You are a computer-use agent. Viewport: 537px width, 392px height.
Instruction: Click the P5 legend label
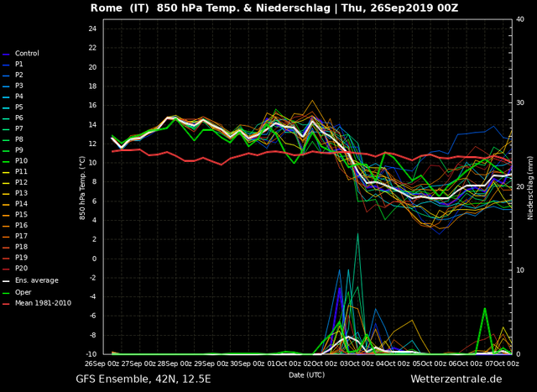(18, 107)
